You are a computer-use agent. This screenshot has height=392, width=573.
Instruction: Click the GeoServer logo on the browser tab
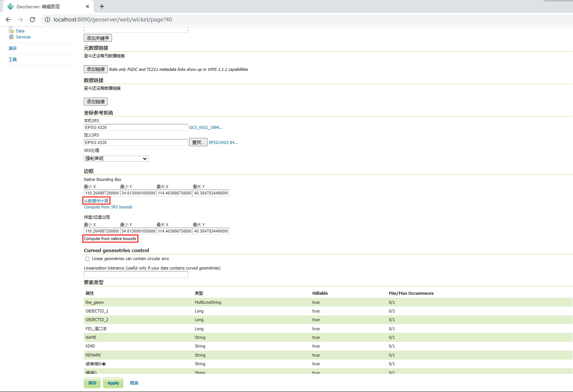(x=10, y=6)
